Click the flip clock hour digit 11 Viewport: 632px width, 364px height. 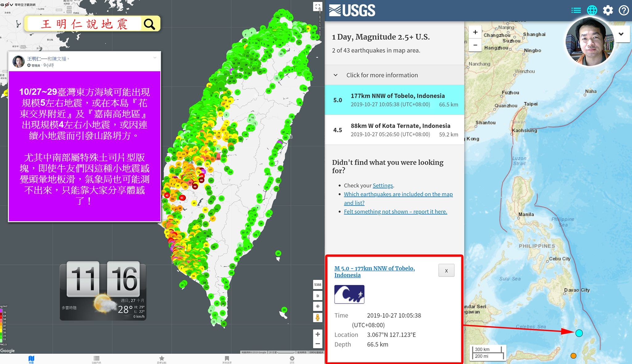coord(83,279)
